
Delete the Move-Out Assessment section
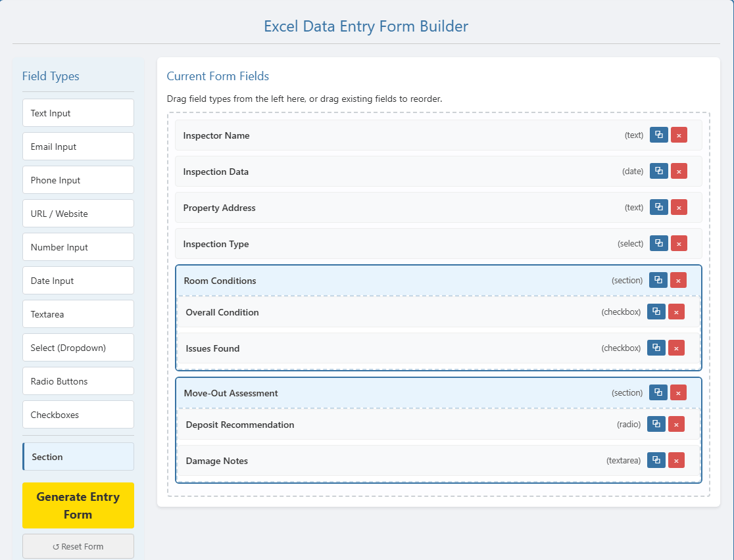(x=678, y=392)
